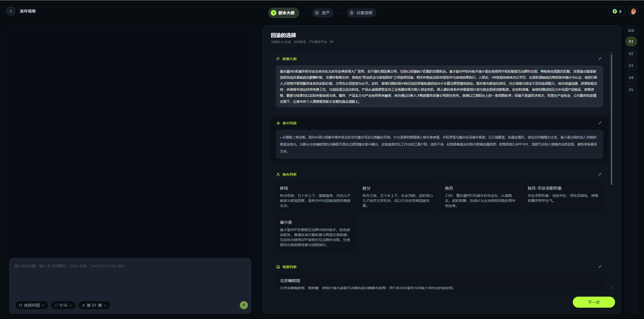644x319 pixels.
Task: Switch to the 资产 step tab
Action: click(323, 13)
